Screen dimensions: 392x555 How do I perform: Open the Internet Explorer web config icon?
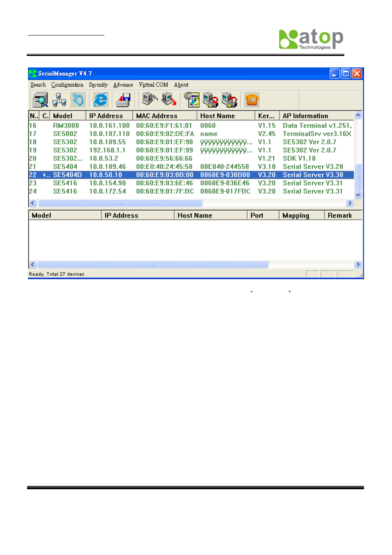(x=101, y=99)
